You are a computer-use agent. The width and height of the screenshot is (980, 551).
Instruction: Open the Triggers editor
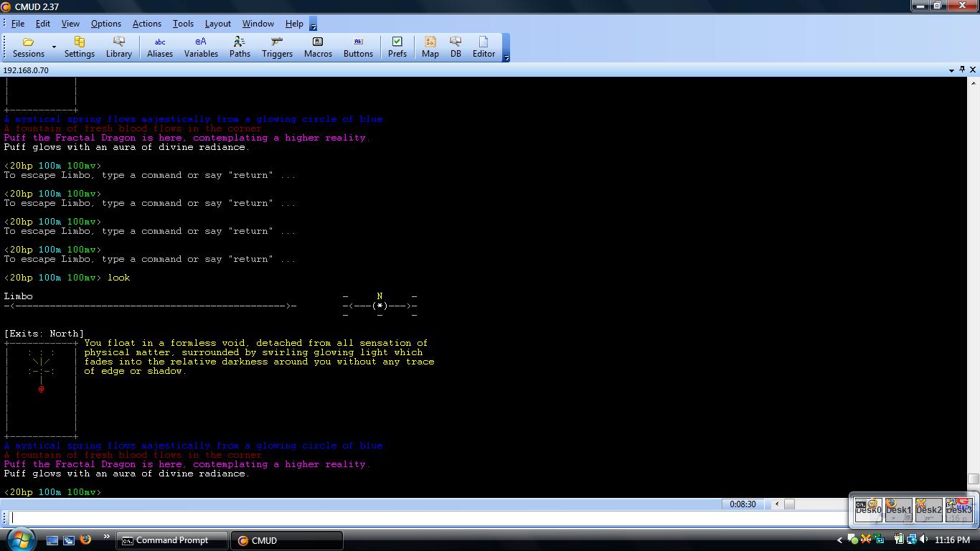pyautogui.click(x=277, y=47)
